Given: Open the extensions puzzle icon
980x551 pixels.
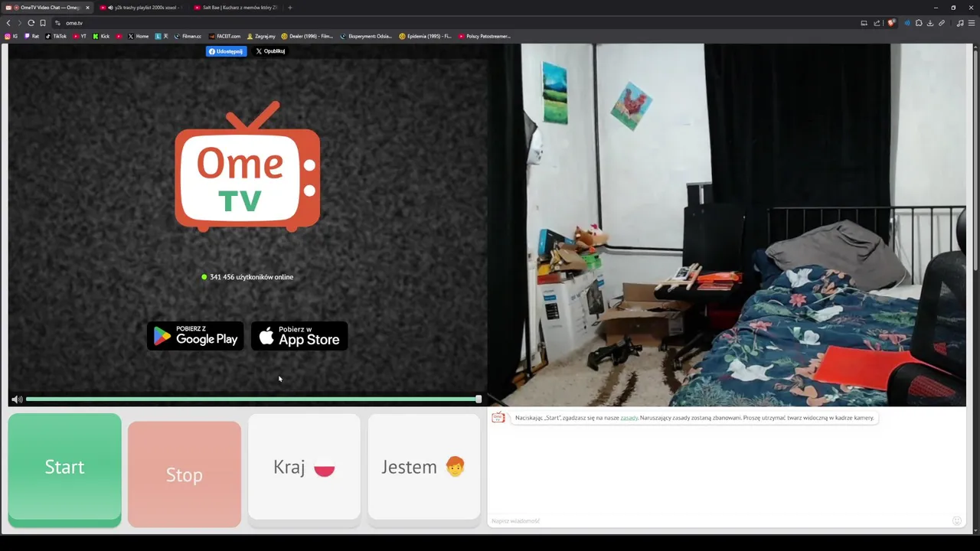Looking at the screenshot, I should pyautogui.click(x=919, y=23).
